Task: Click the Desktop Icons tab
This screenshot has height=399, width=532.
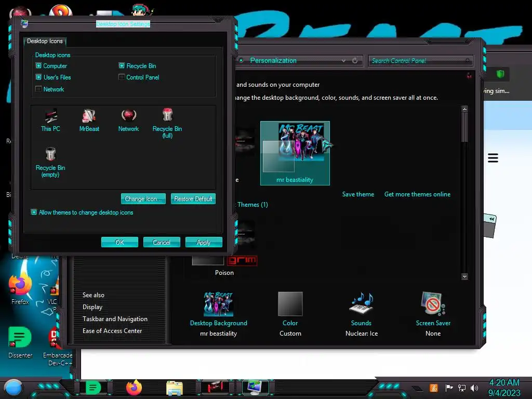Action: (45, 41)
